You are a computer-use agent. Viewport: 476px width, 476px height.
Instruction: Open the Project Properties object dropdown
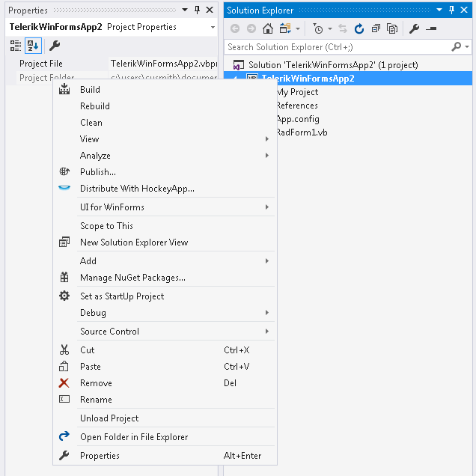[213, 27]
